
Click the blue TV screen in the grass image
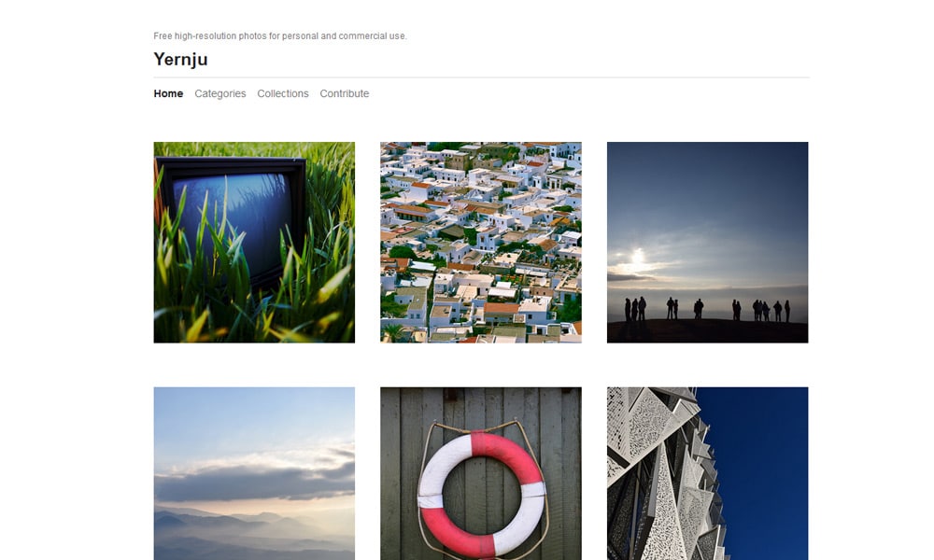point(235,220)
